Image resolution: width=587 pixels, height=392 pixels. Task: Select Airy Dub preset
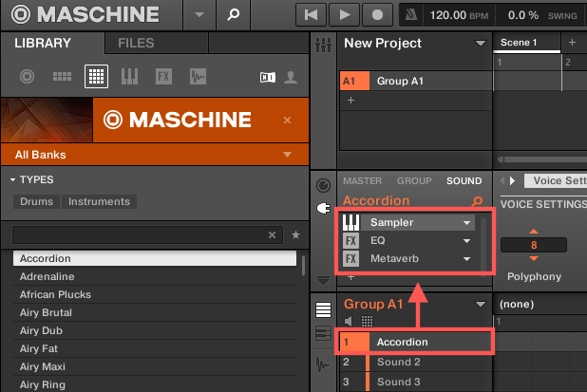155,330
